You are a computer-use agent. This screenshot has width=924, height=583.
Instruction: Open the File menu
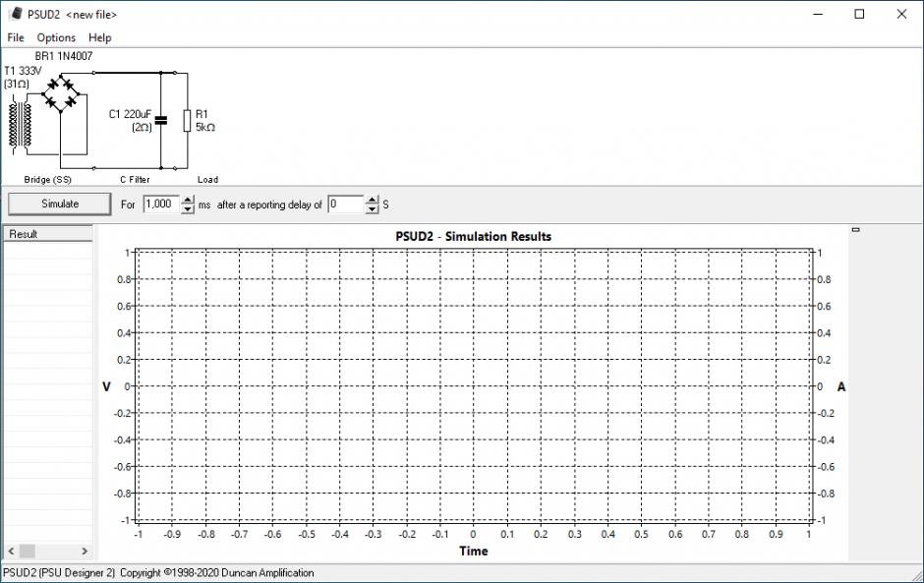point(16,37)
